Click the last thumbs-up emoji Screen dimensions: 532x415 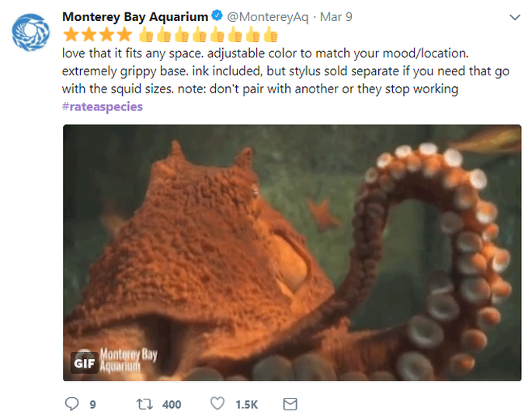pyautogui.click(x=270, y=35)
